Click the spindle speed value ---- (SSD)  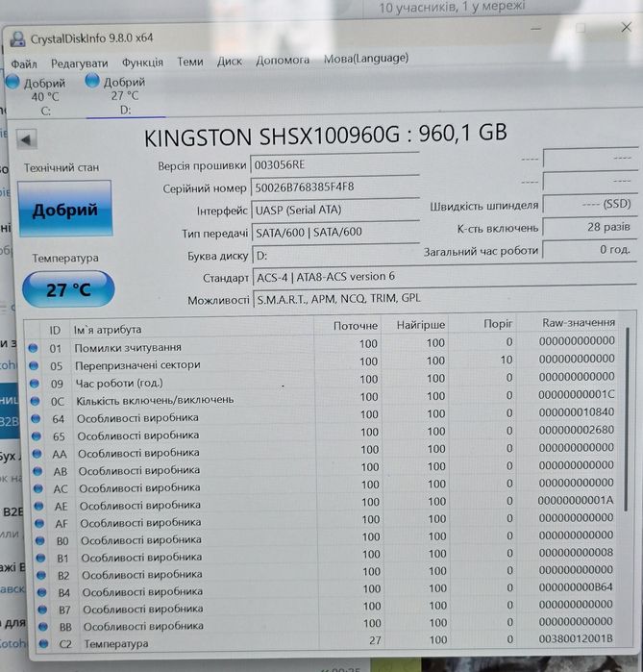[589, 204]
